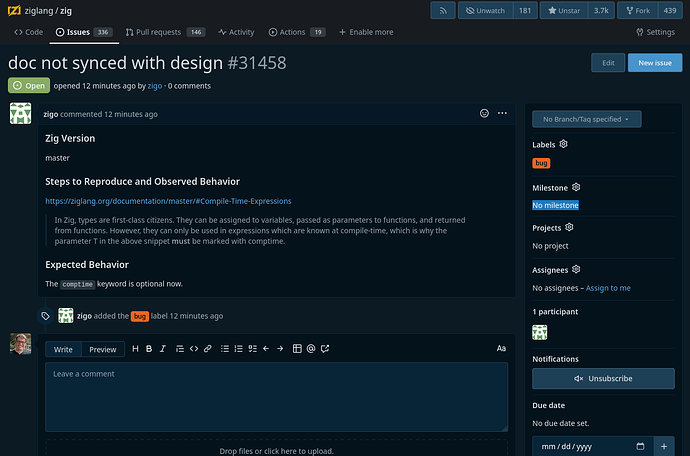Mention a user with the @ icon

pyautogui.click(x=311, y=349)
